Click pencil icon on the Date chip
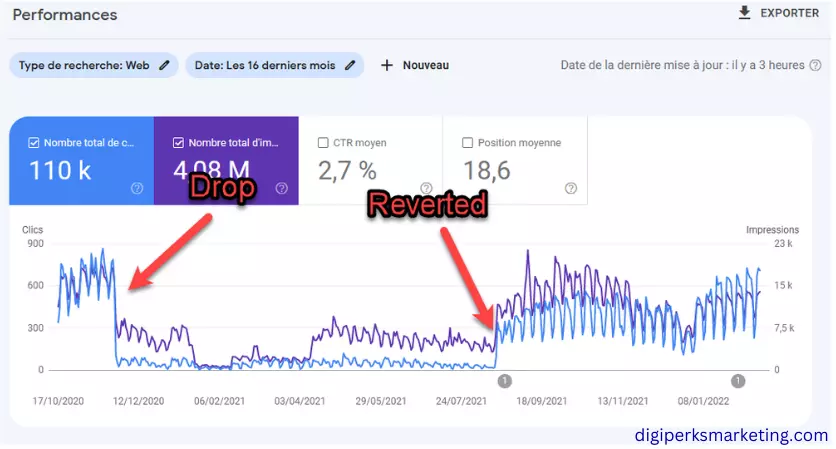Screen dimensions: 836x449 tap(350, 65)
